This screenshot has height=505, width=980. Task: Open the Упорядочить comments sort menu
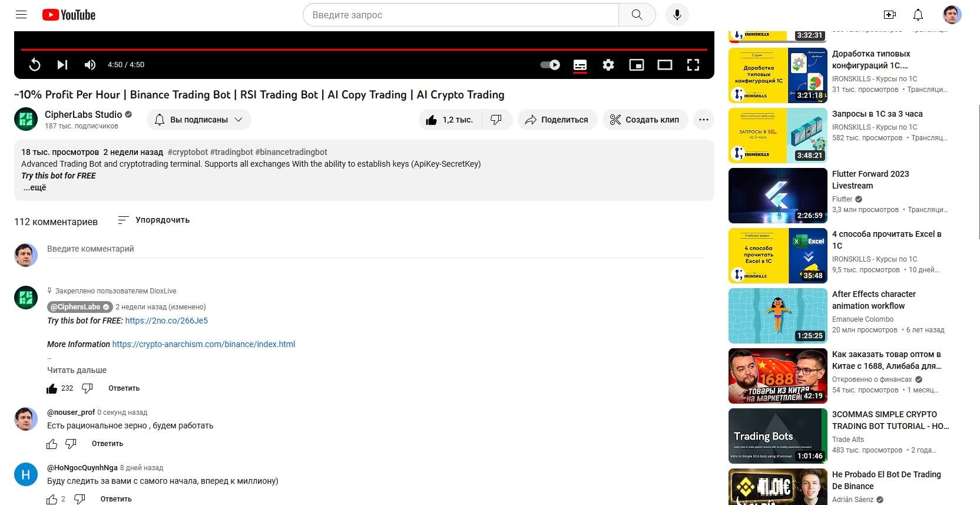(x=154, y=220)
